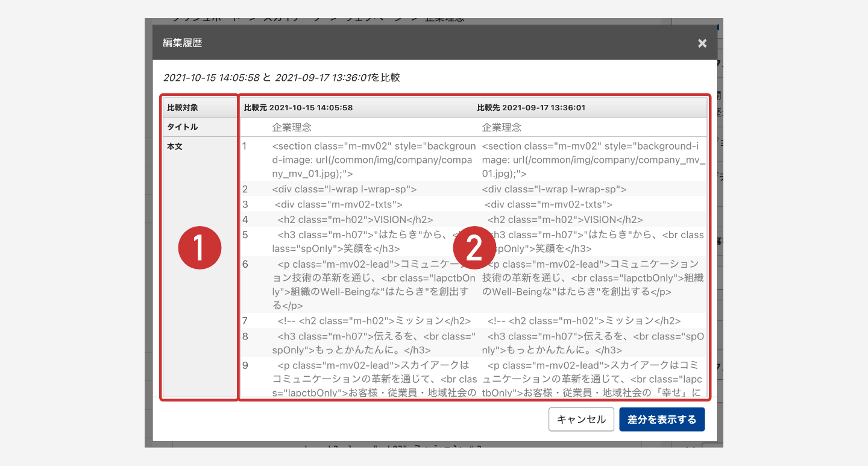Close the 編集履歴 dialog with X icon
868x466 pixels.
(702, 43)
